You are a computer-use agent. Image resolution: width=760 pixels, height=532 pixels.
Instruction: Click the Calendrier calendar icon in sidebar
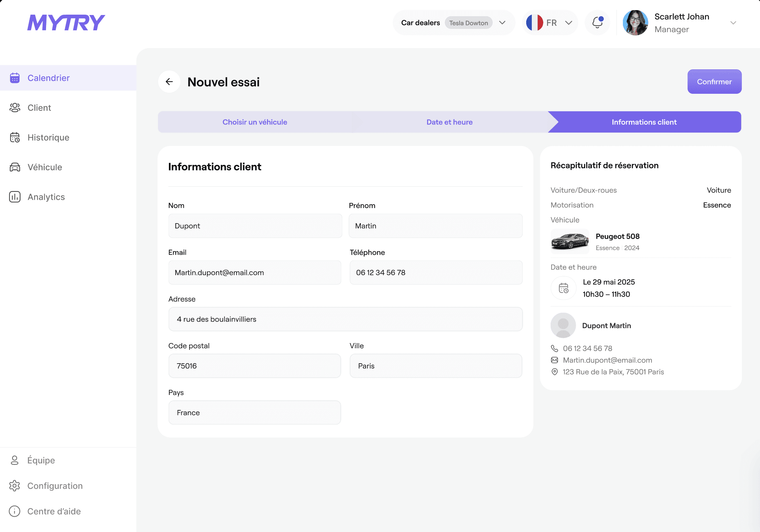(15, 78)
